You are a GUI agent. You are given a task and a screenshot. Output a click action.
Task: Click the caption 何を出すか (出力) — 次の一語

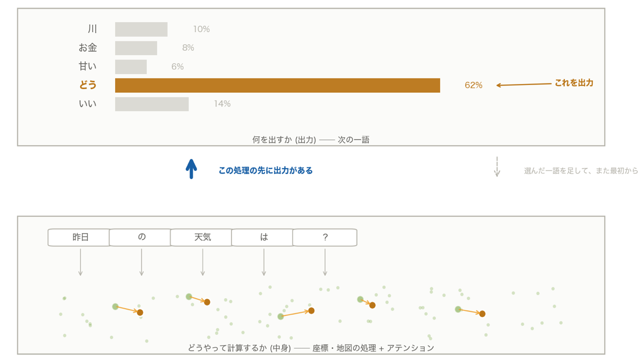tap(311, 140)
